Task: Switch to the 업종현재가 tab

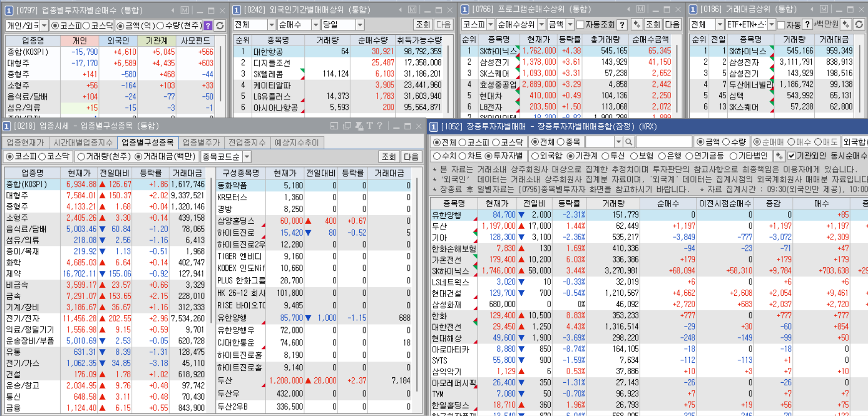Action: (25, 143)
